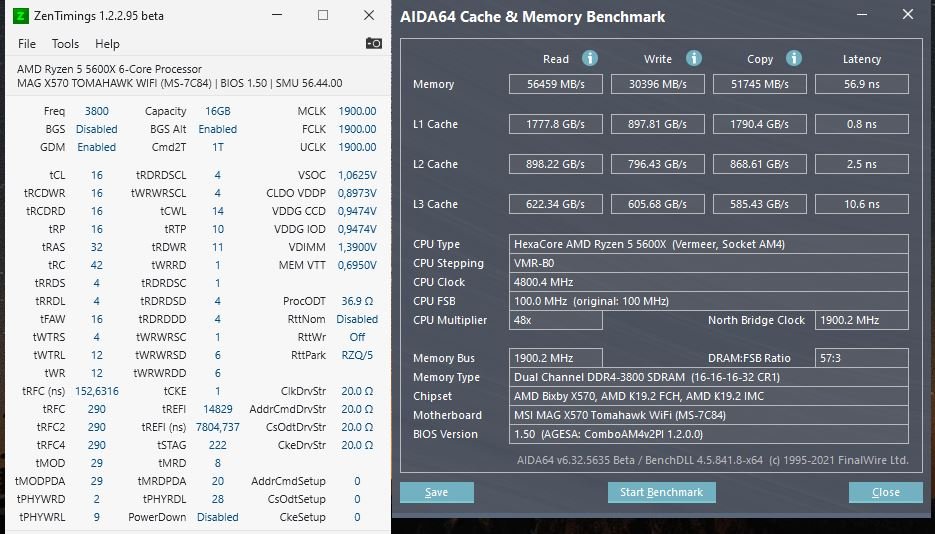Click the tRC value 42
Image resolution: width=935 pixels, height=534 pixels.
click(97, 265)
